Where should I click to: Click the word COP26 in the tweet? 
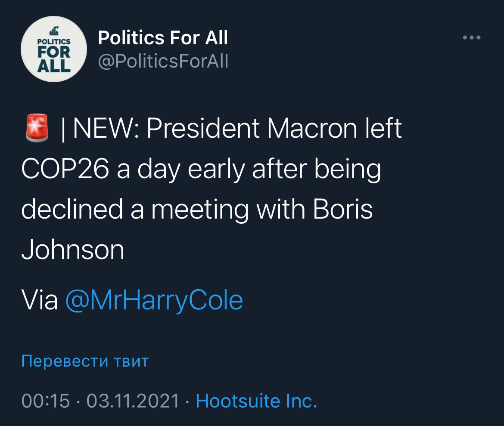65,170
